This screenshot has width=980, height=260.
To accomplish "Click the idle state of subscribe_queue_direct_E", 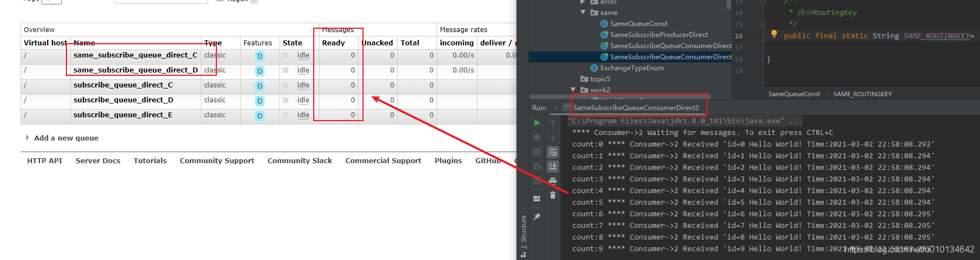I will pyautogui.click(x=303, y=115).
